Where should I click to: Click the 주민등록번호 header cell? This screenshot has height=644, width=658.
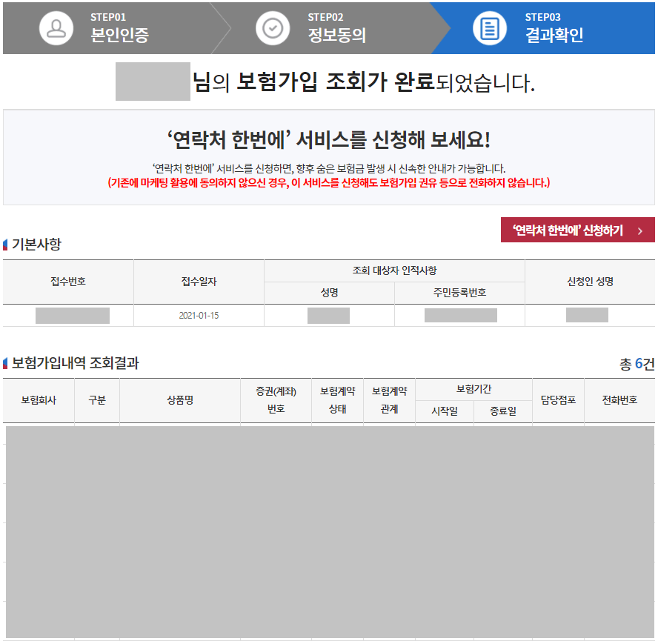[460, 292]
